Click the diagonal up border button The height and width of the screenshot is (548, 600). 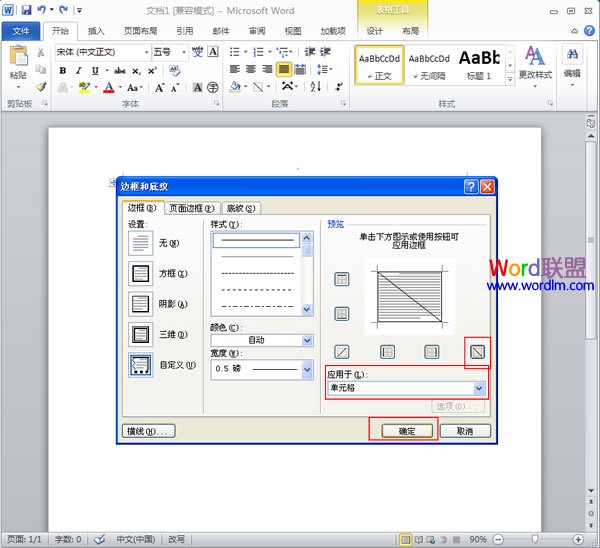coord(342,352)
